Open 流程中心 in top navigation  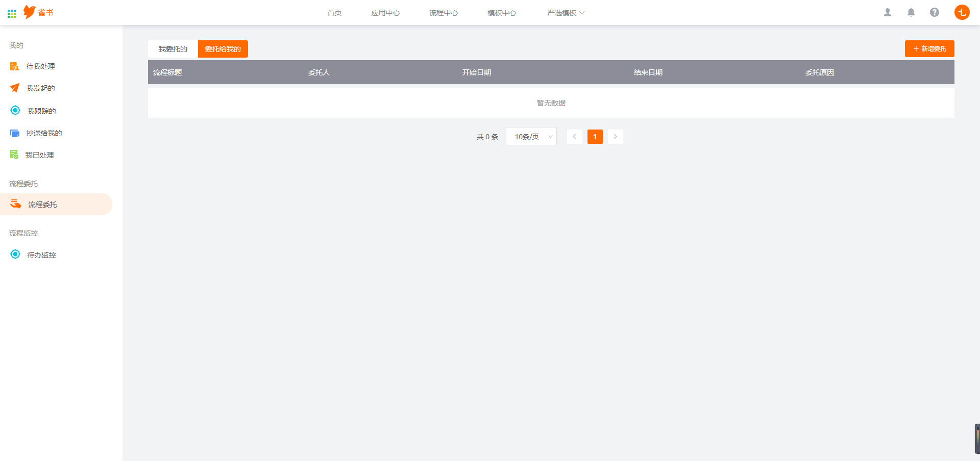444,13
